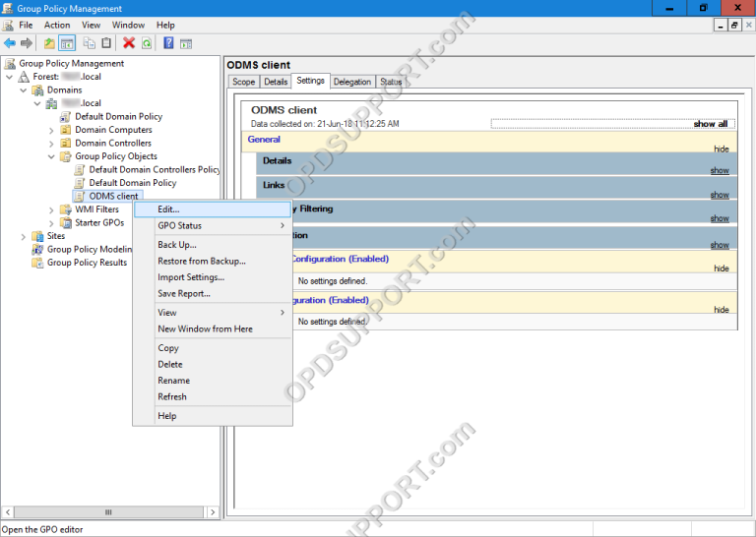Collapse the Domains tree node

coord(24,90)
